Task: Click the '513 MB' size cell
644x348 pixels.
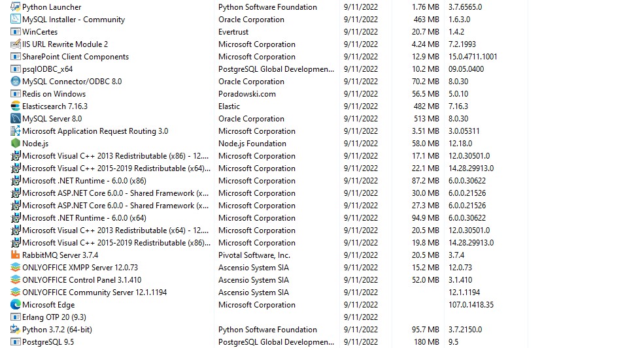Action: pyautogui.click(x=426, y=119)
